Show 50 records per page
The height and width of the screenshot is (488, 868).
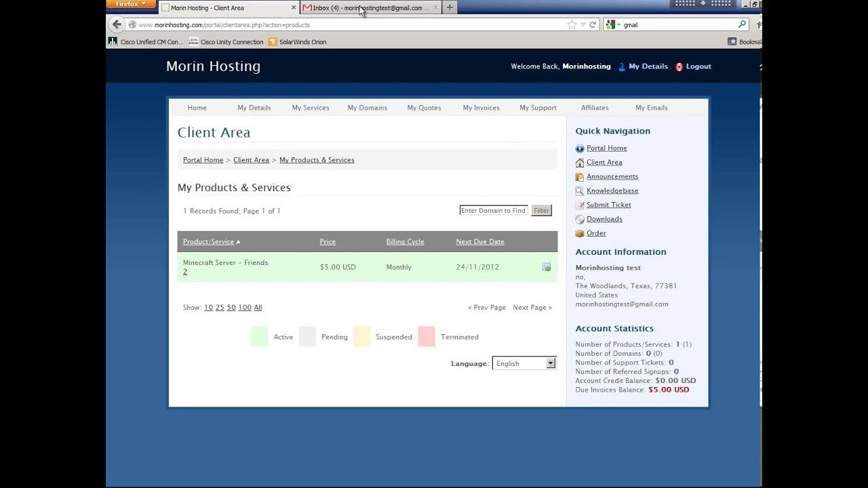pos(231,308)
